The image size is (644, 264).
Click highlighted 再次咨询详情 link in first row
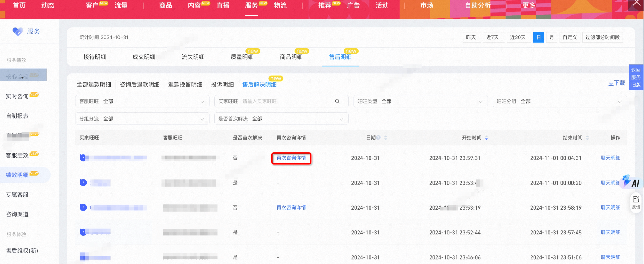click(291, 158)
